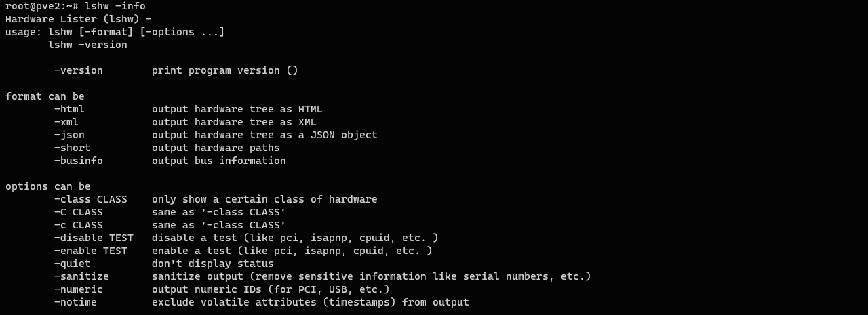This screenshot has height=315, width=868.
Task: Click the '-version' option text
Action: click(x=79, y=70)
